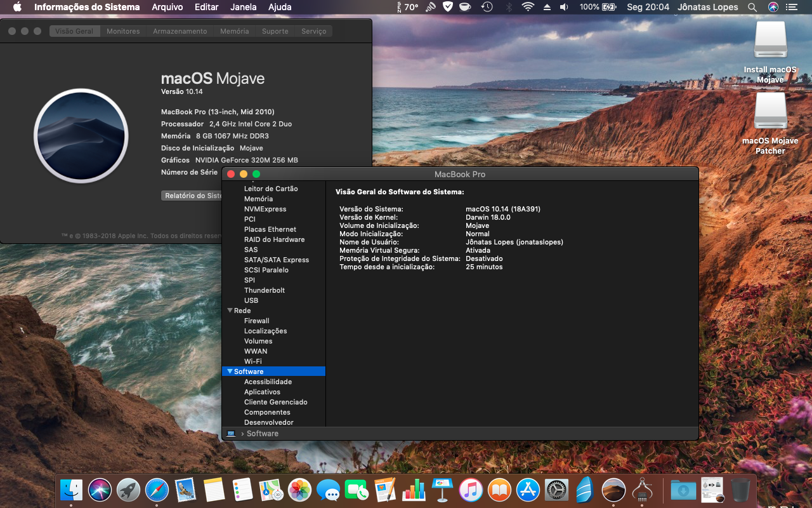812x508 pixels.
Task: Open Photos app in dock
Action: [x=299, y=490]
